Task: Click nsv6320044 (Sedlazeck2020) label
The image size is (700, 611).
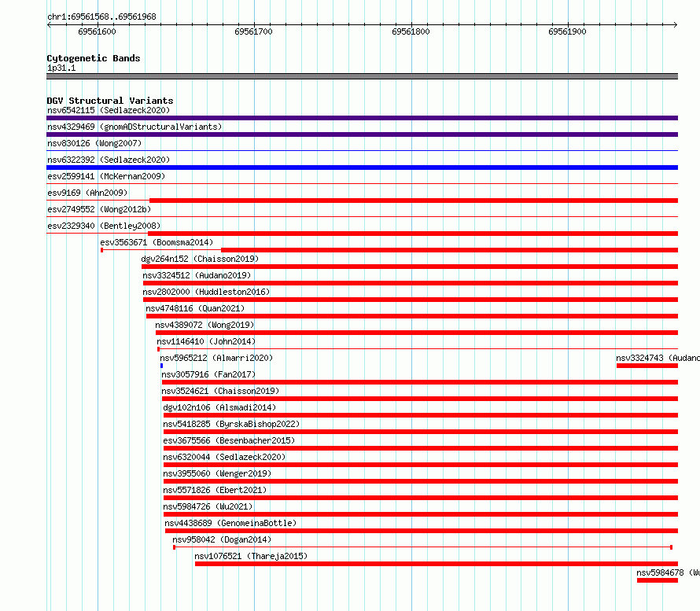Action: (225, 457)
